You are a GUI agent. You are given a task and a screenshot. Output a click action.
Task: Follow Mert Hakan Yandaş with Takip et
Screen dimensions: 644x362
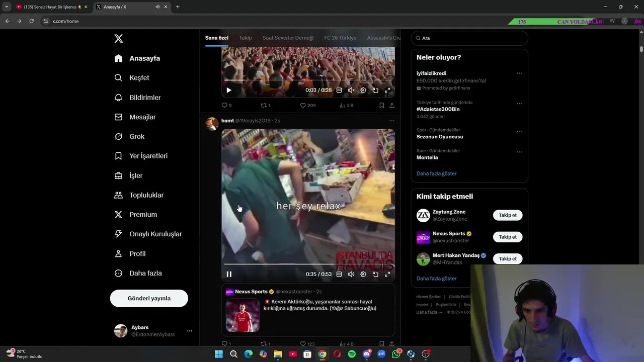click(508, 258)
